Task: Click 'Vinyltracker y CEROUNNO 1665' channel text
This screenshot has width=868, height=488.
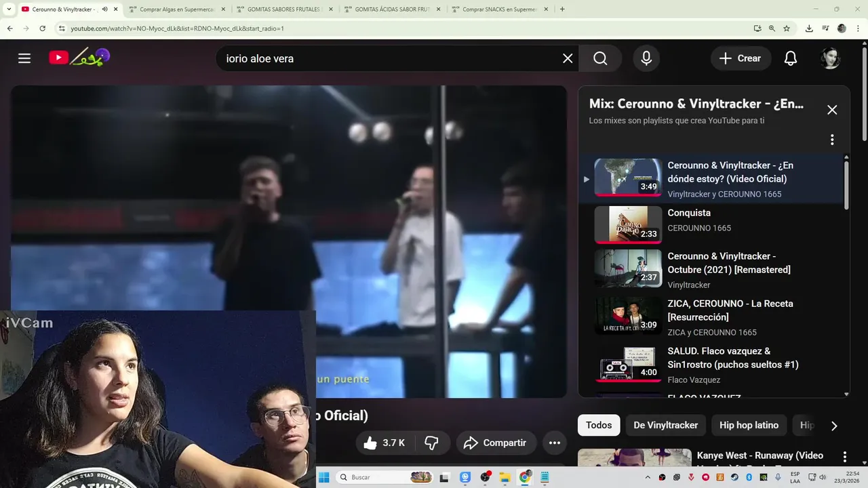Action: (724, 194)
